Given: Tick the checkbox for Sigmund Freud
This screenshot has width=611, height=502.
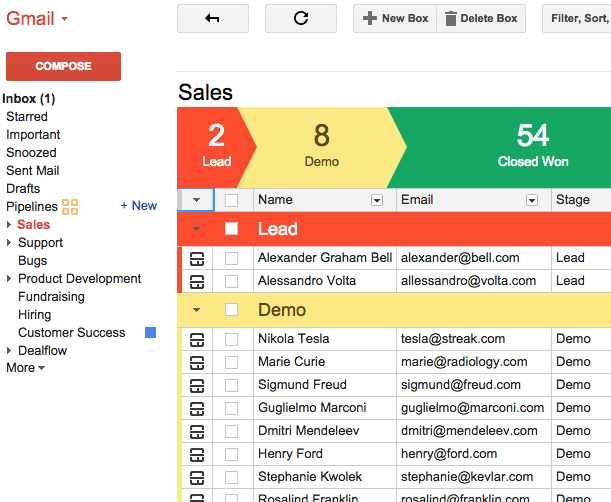Looking at the screenshot, I should [232, 385].
